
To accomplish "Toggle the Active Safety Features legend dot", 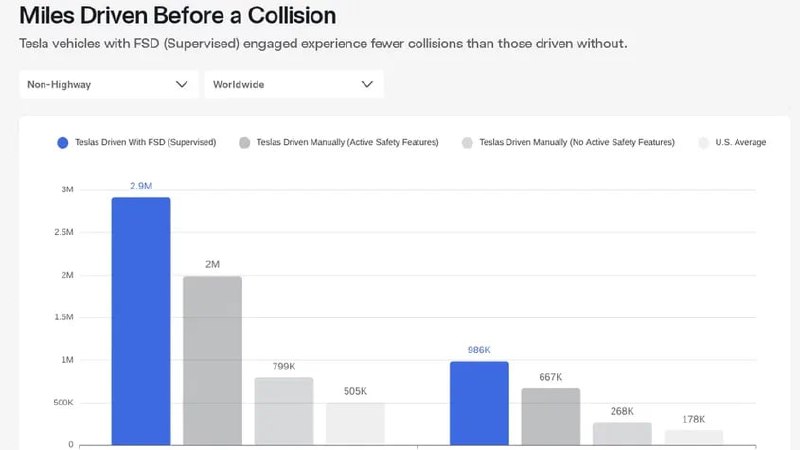I will (x=245, y=143).
